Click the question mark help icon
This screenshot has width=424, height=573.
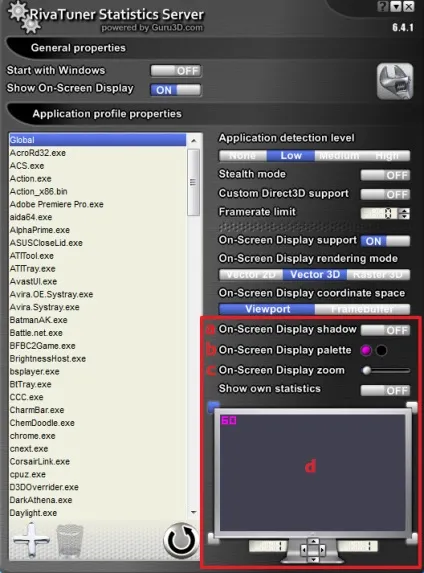coord(383,6)
